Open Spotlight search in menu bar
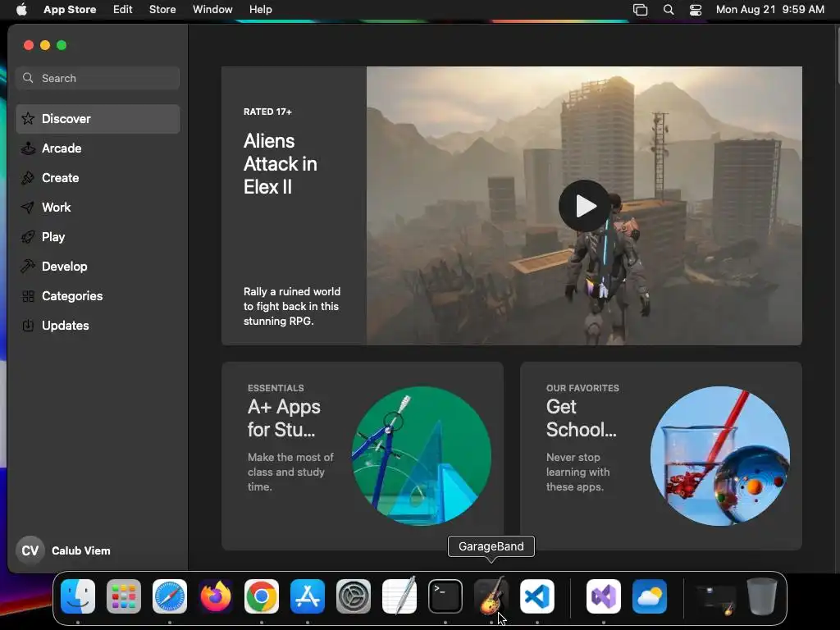Screen dimensions: 840x630 click(669, 10)
